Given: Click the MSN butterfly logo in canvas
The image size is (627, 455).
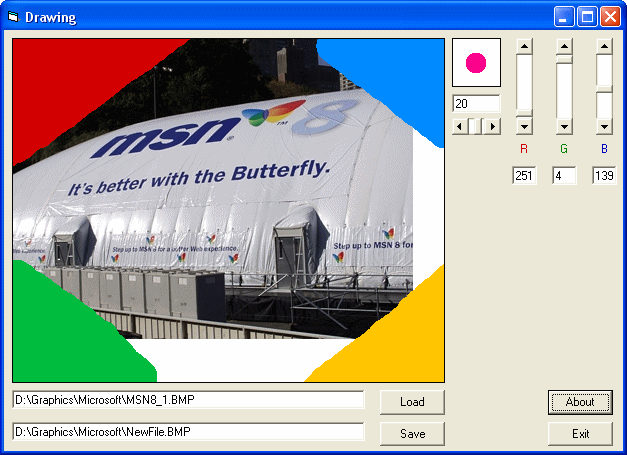Looking at the screenshot, I should (274, 113).
